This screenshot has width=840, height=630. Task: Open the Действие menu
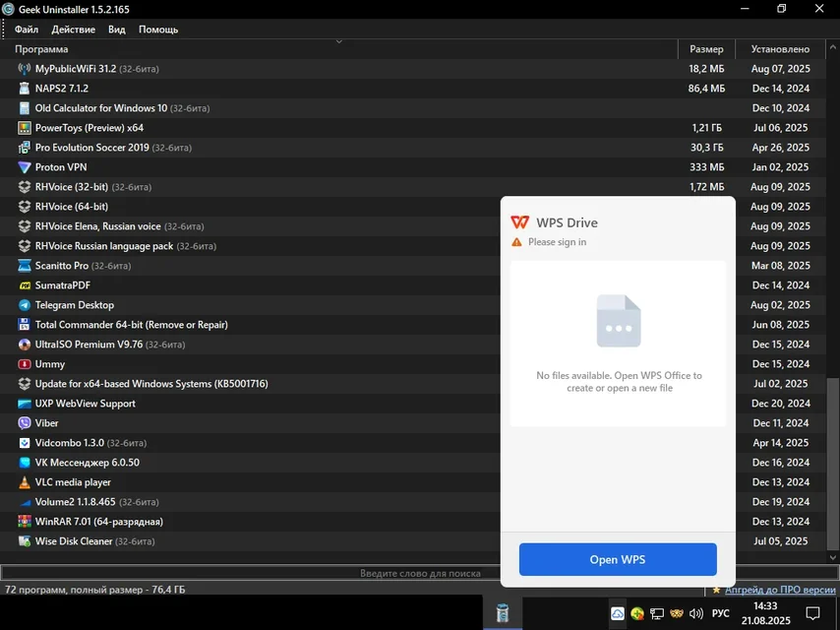74,30
